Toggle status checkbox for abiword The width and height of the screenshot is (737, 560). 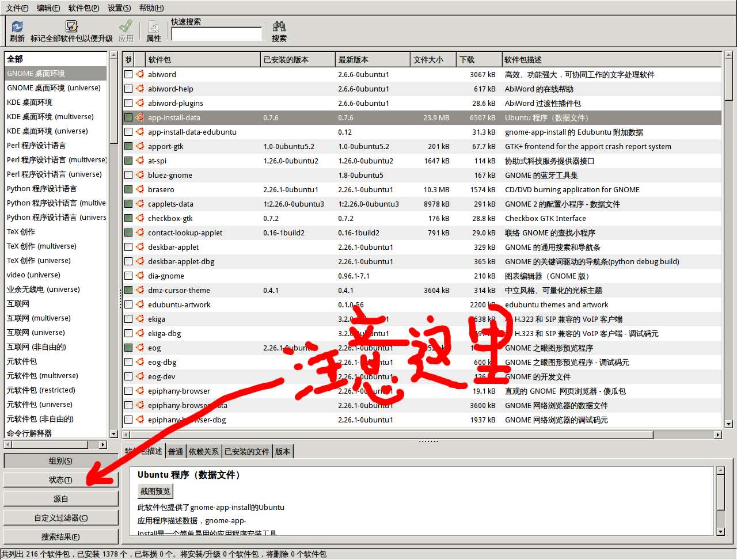128,74
